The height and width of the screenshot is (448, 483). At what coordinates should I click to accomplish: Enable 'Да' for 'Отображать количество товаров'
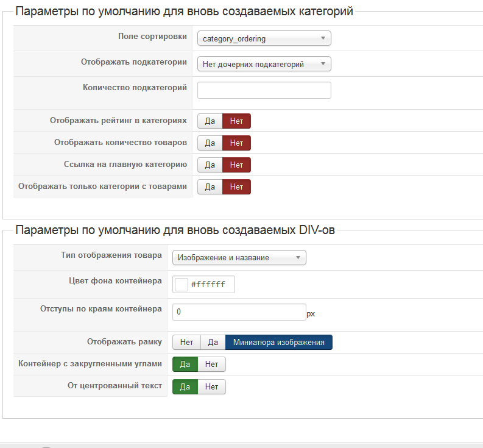click(210, 143)
